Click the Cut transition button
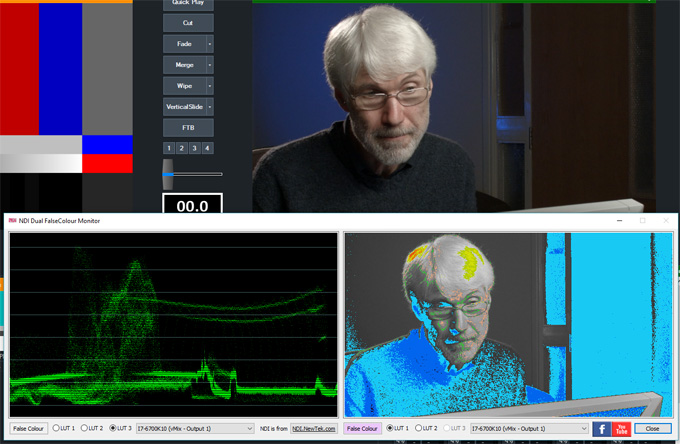Screen dimensions: 680x444 pos(188,23)
